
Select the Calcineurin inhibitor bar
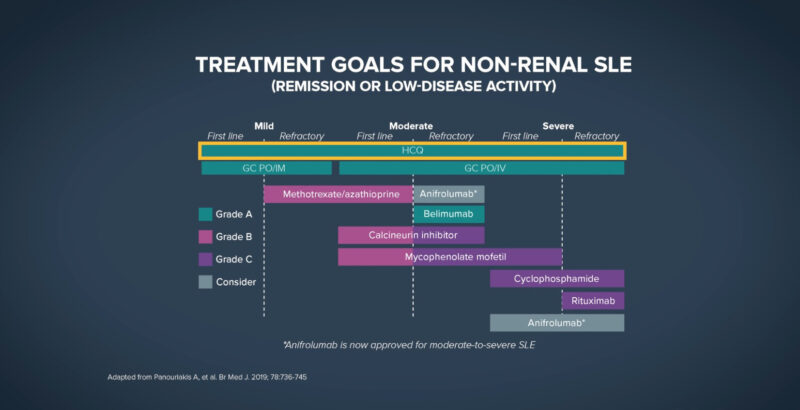(x=411, y=235)
